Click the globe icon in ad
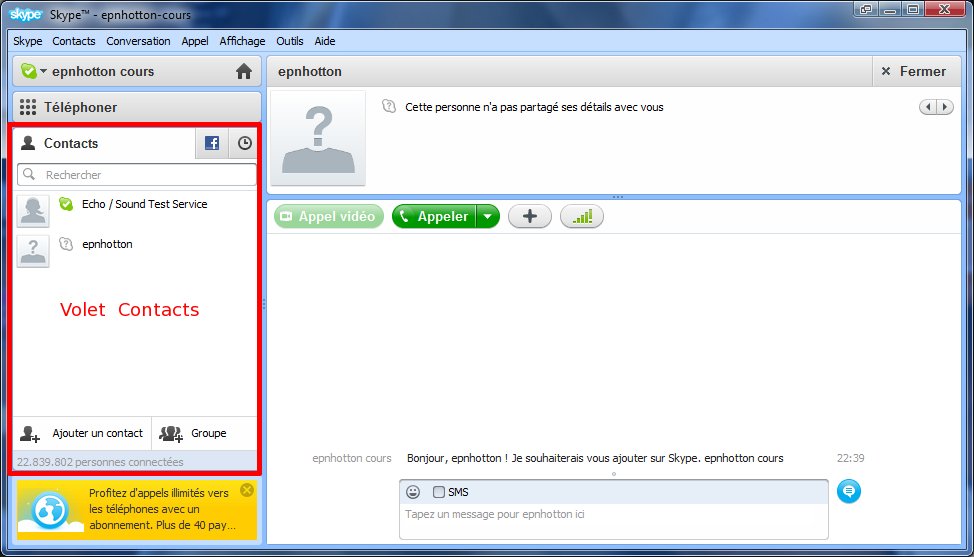This screenshot has width=974, height=557. point(49,511)
